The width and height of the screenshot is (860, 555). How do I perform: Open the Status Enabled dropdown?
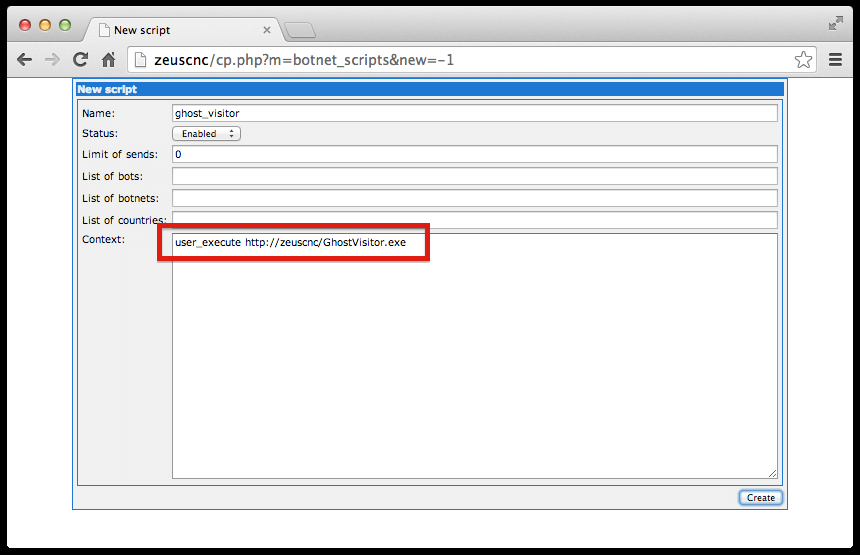pos(206,134)
